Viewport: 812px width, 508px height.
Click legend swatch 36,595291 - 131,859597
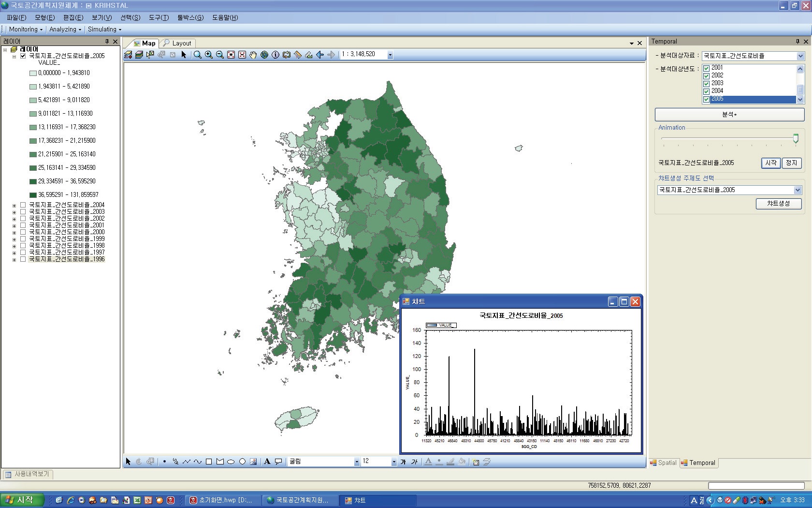click(33, 195)
